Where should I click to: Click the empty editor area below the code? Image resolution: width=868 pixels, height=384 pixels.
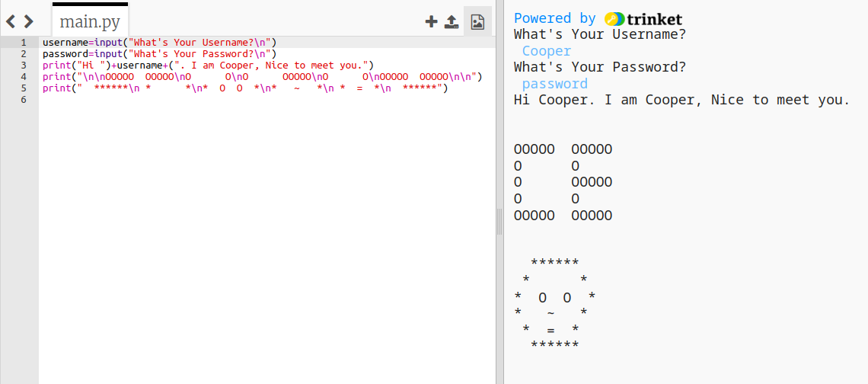click(266, 229)
